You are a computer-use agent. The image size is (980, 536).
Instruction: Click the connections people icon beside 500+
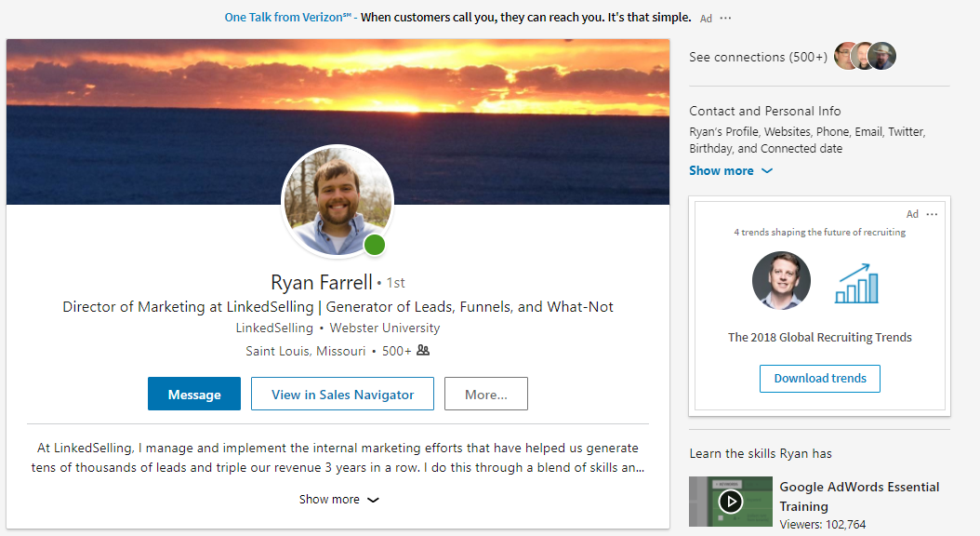[423, 351]
